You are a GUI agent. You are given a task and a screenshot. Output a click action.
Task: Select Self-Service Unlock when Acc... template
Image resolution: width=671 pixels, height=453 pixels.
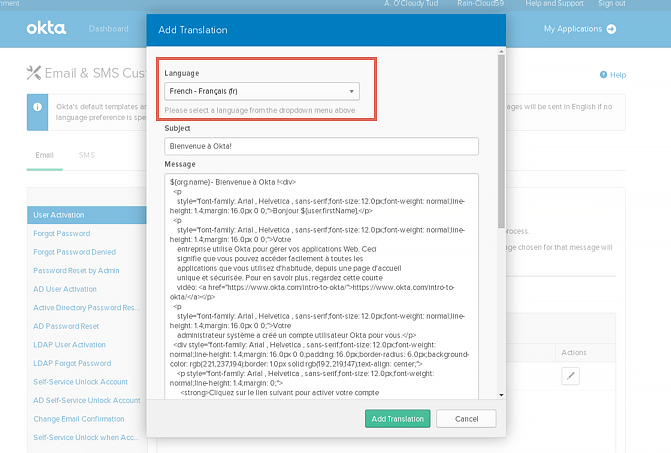pyautogui.click(x=86, y=437)
